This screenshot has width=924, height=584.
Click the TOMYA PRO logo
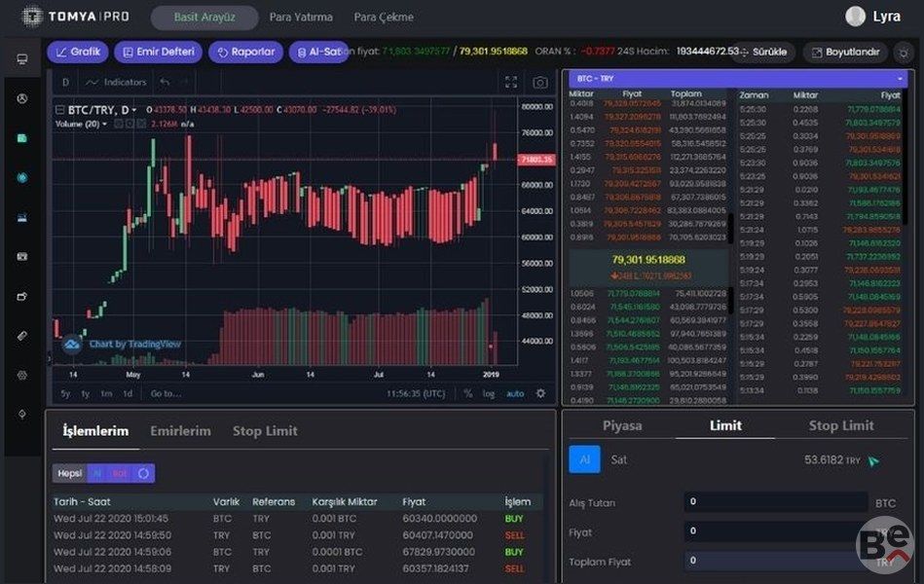coord(75,17)
